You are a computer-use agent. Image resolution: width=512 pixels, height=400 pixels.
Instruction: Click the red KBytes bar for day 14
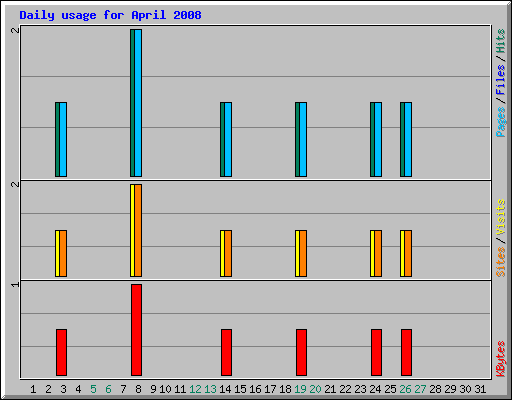coord(227,352)
